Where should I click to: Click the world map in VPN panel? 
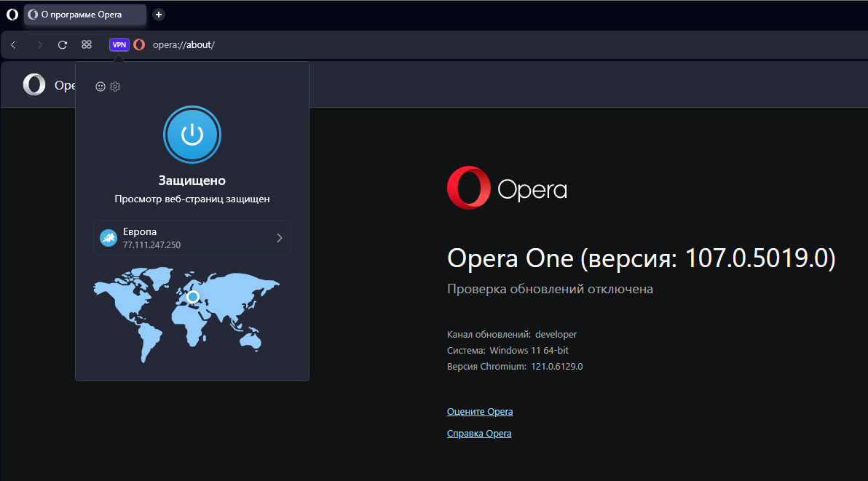click(x=186, y=314)
